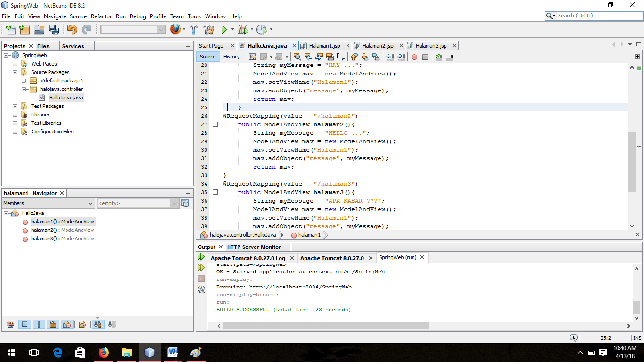Click the Save All icon

54,30
